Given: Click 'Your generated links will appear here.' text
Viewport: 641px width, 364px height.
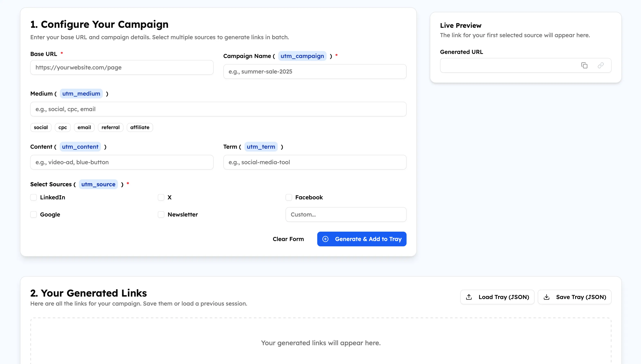Looking at the screenshot, I should [x=321, y=343].
